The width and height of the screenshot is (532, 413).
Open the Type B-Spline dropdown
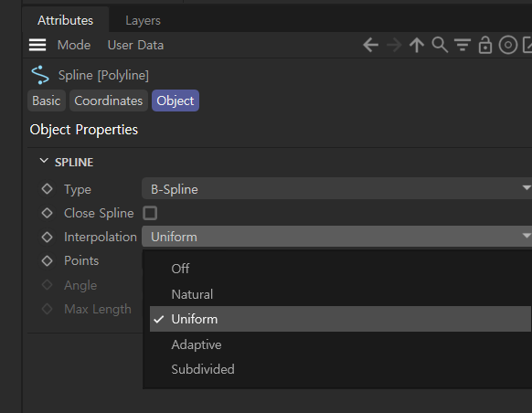(336, 188)
